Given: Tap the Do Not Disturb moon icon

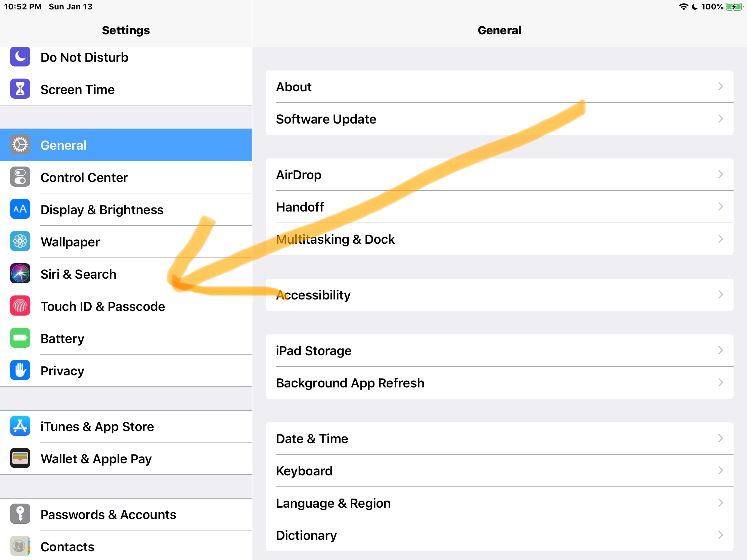Looking at the screenshot, I should pyautogui.click(x=20, y=57).
